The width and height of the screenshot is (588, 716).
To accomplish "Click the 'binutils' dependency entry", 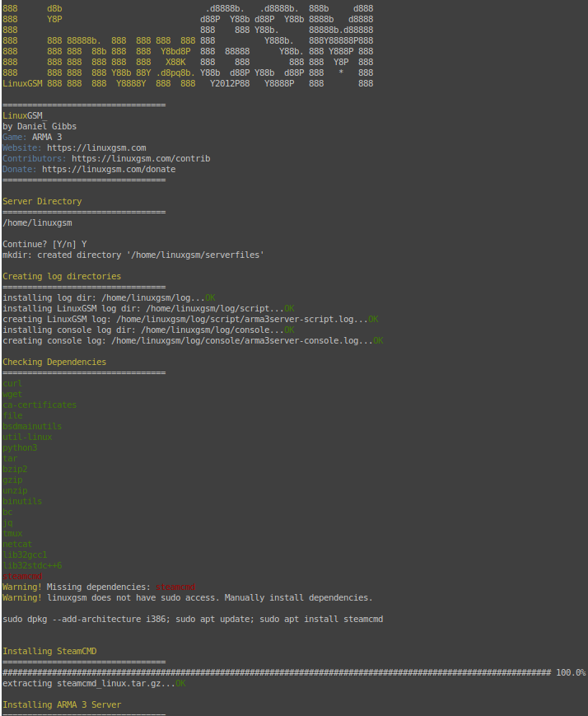I will tap(22, 502).
